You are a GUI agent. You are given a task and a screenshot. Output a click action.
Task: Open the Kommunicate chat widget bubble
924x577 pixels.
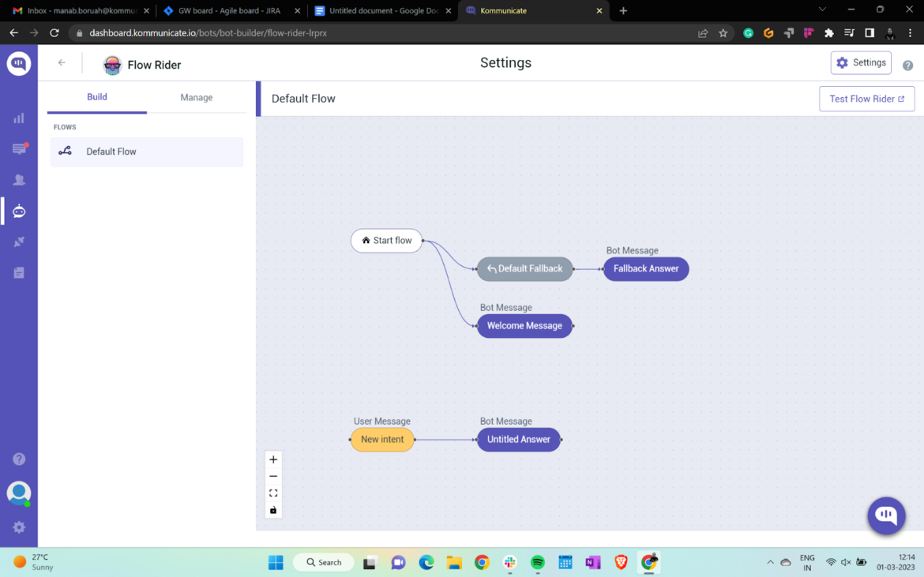[886, 515]
